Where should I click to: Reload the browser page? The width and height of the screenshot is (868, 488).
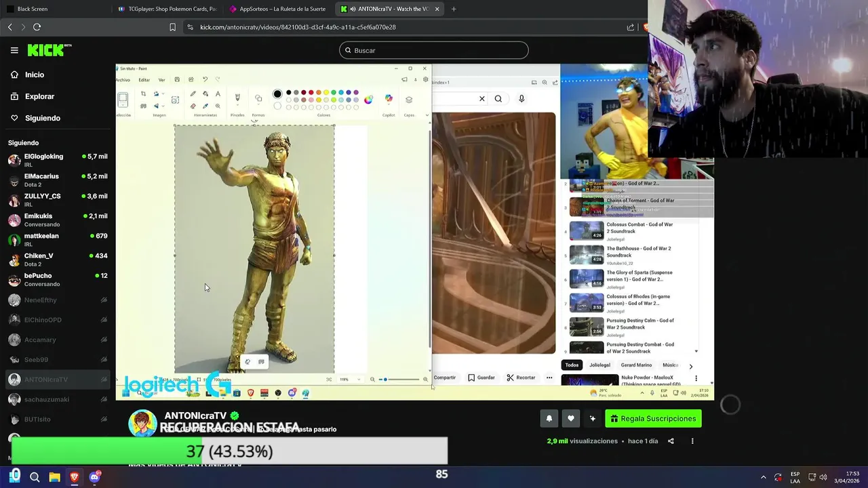[37, 27]
